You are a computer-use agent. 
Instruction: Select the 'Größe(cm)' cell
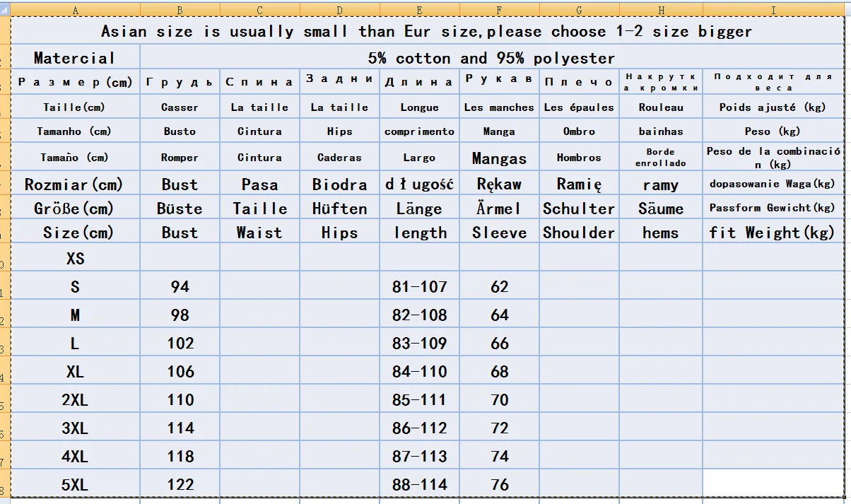click(x=74, y=209)
